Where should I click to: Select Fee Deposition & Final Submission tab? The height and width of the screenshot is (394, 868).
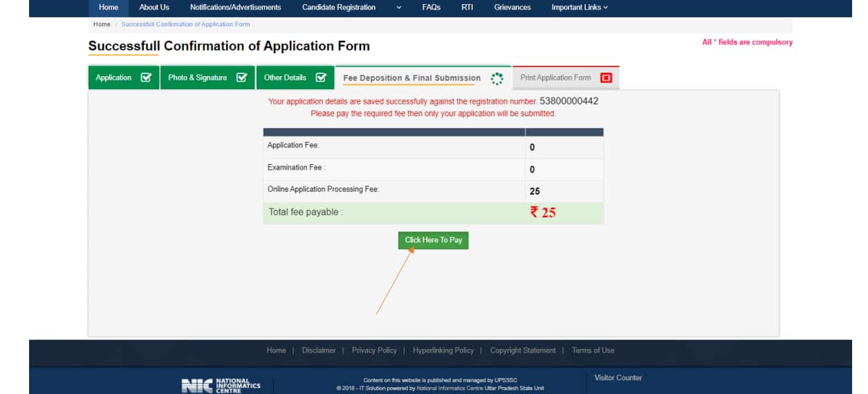tap(423, 78)
